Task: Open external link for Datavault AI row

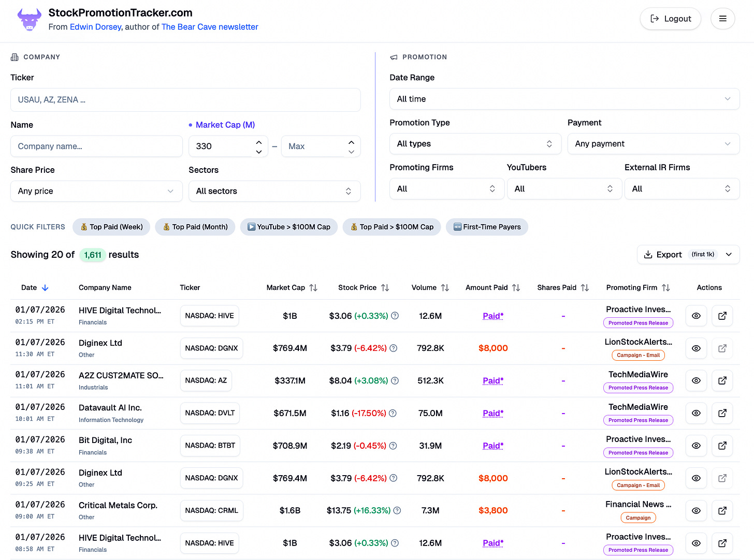Action: [722, 413]
